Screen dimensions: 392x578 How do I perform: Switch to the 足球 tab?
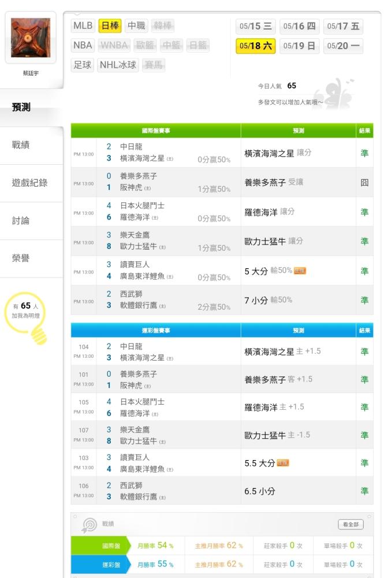[x=83, y=65]
